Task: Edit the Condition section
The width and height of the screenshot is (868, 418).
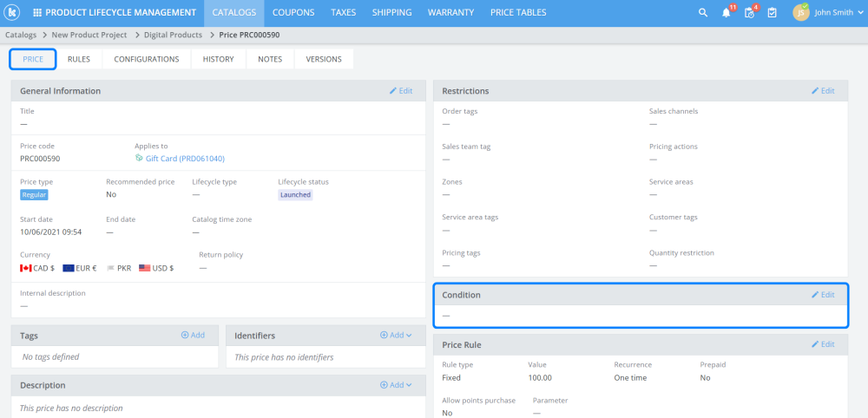Action: tap(823, 295)
